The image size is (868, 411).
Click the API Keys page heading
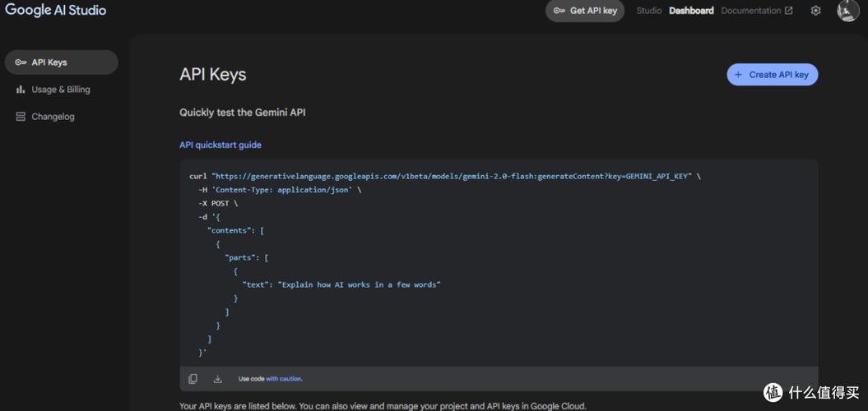point(212,75)
